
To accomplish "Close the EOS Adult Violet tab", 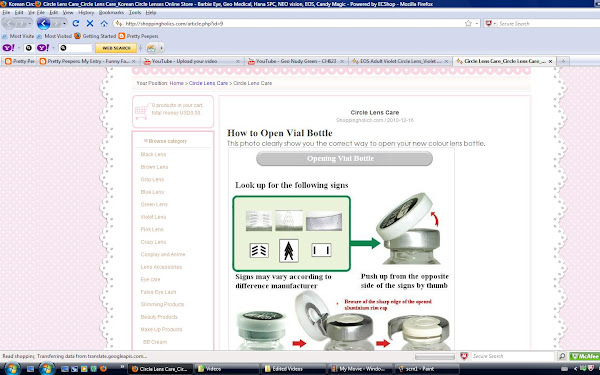I will pyautogui.click(x=446, y=61).
